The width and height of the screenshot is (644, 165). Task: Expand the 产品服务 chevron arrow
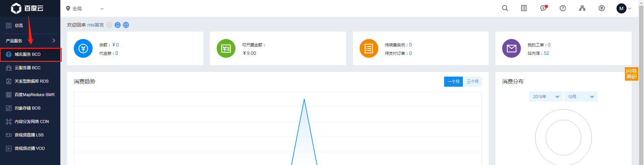(x=54, y=41)
